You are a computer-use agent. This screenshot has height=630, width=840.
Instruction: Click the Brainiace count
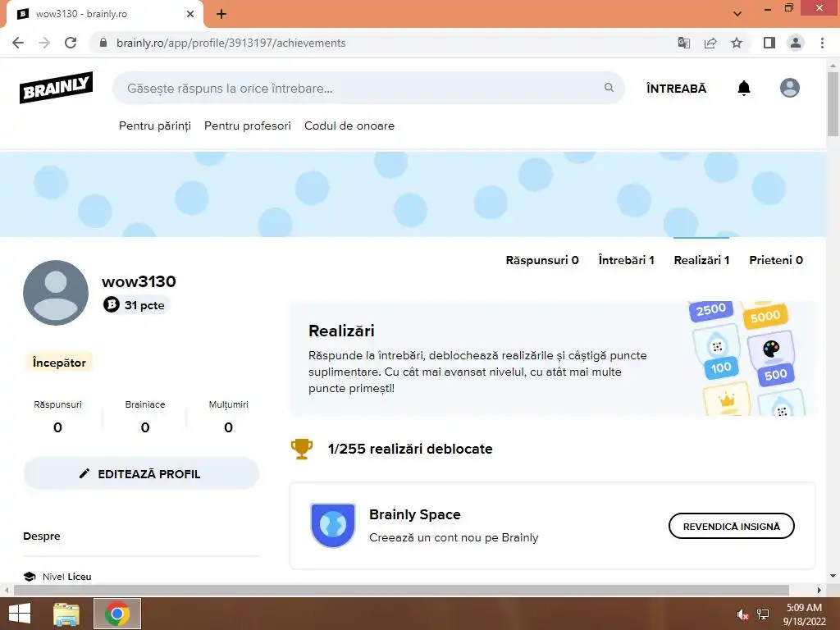[145, 427]
